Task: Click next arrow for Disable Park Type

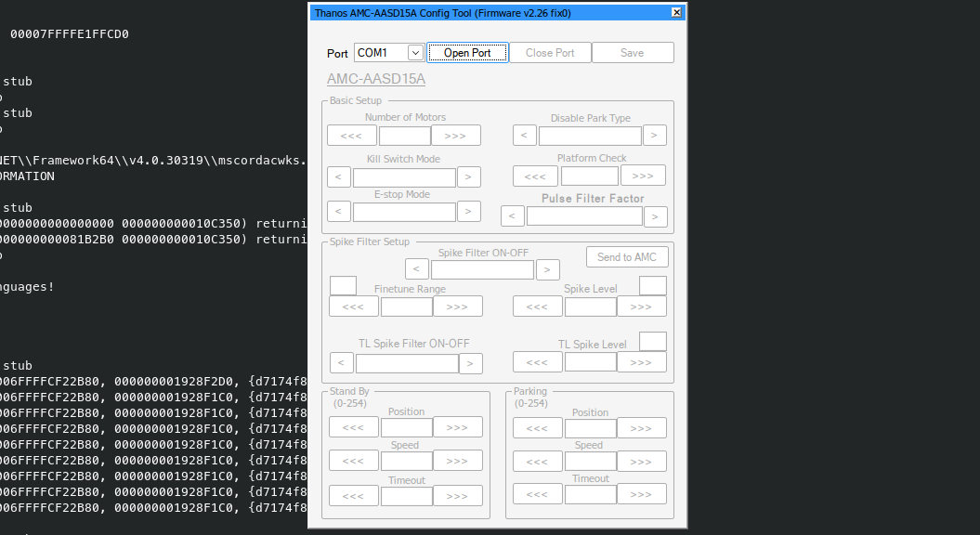Action: pyautogui.click(x=655, y=136)
